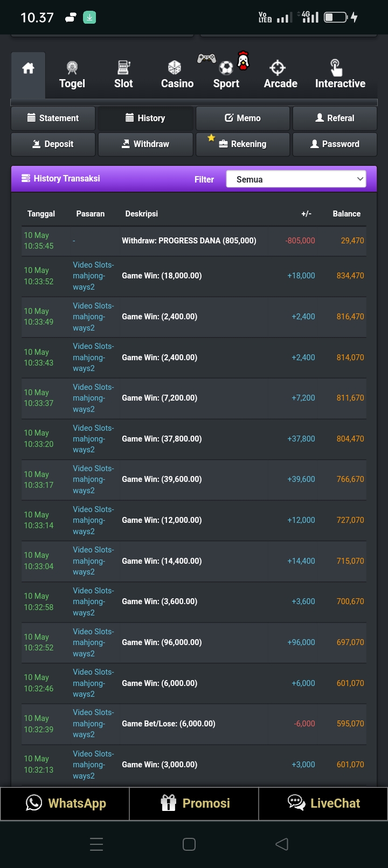Open the Casino dice icon

tap(175, 68)
